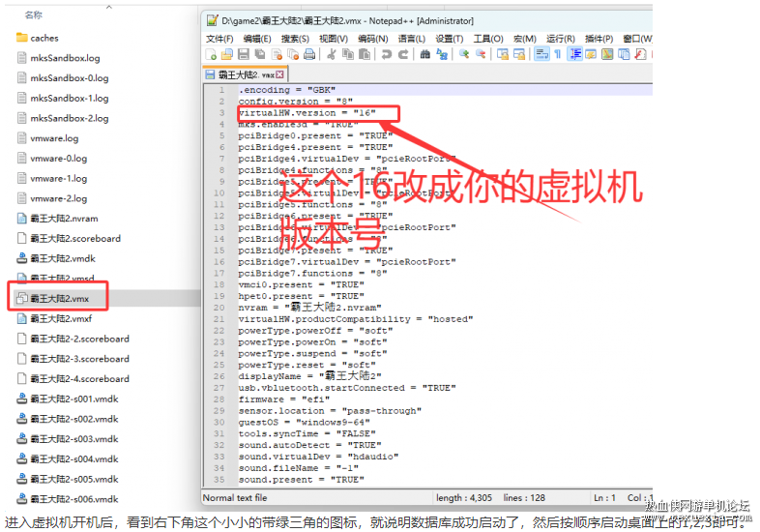Click the Copy toolbar icon
Viewport: 760px width, 532px height.
point(347,54)
